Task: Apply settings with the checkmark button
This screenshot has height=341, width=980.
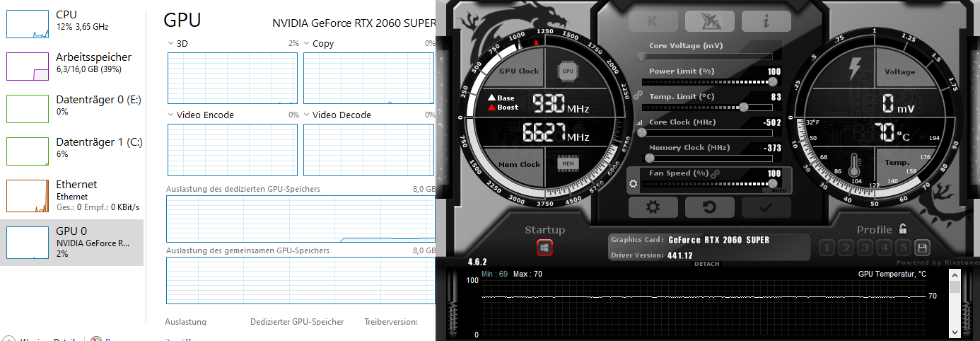Action: pos(766,207)
